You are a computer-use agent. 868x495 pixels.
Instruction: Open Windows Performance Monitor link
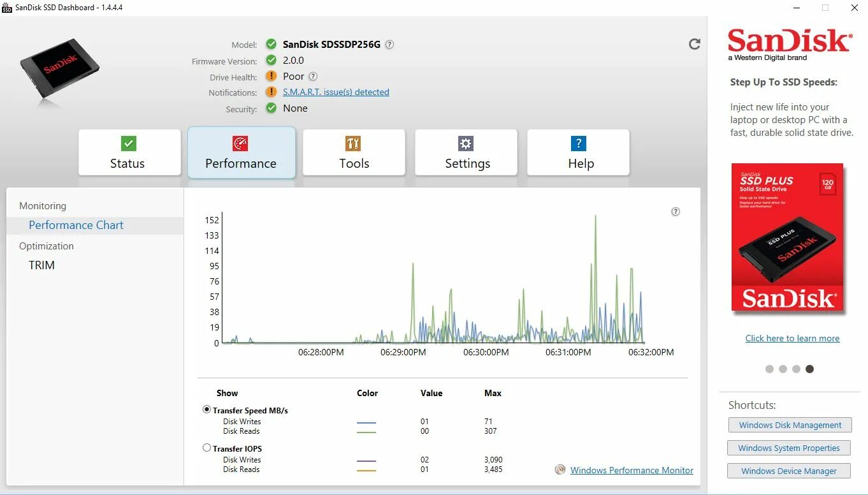click(632, 470)
